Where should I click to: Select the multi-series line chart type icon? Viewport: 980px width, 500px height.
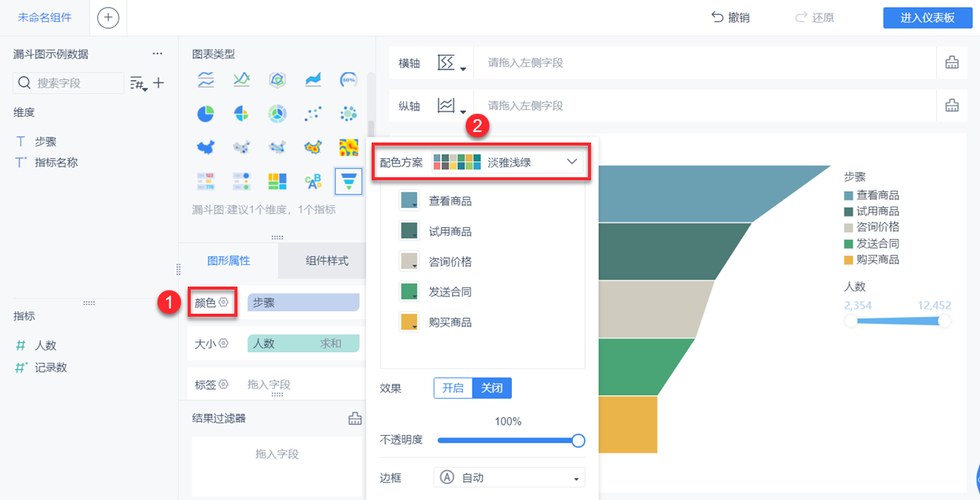206,78
